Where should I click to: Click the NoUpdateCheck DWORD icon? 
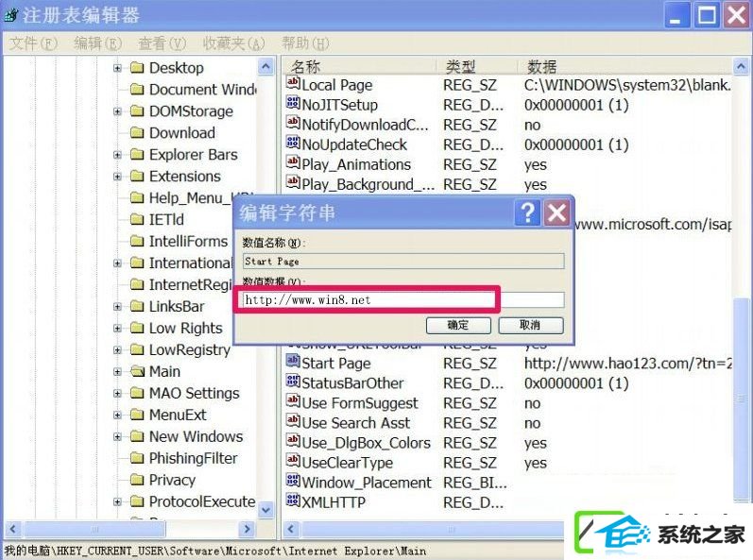(293, 143)
